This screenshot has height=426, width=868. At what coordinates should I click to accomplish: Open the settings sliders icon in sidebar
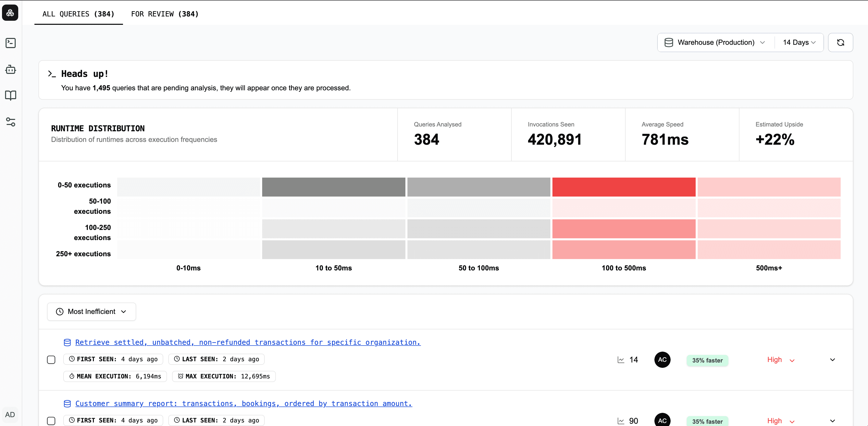point(10,122)
